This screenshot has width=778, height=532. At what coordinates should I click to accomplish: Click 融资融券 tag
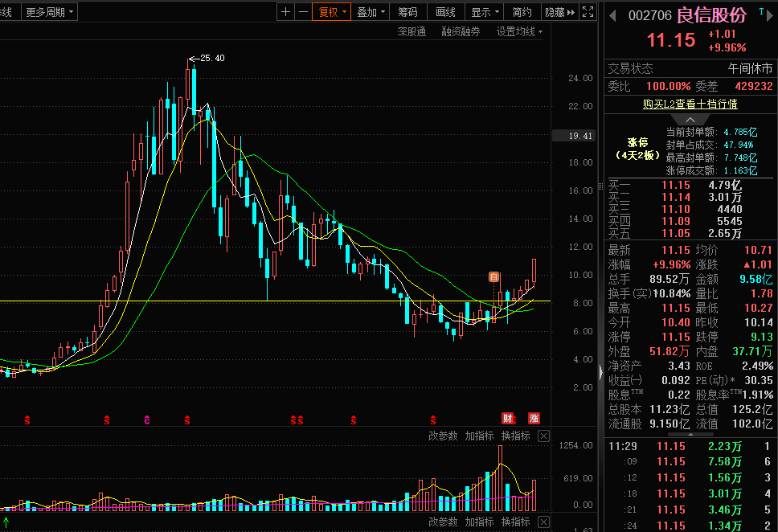pyautogui.click(x=461, y=32)
